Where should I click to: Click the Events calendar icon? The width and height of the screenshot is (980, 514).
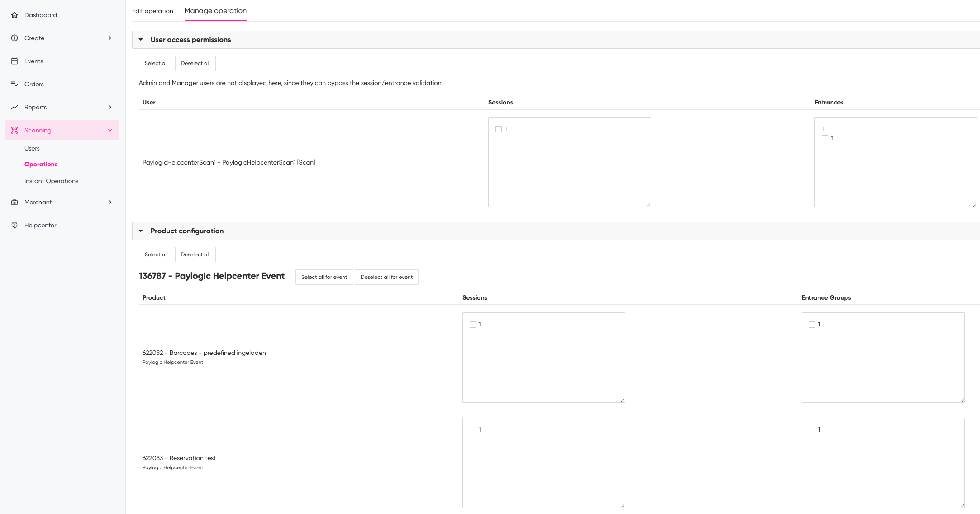pyautogui.click(x=14, y=61)
